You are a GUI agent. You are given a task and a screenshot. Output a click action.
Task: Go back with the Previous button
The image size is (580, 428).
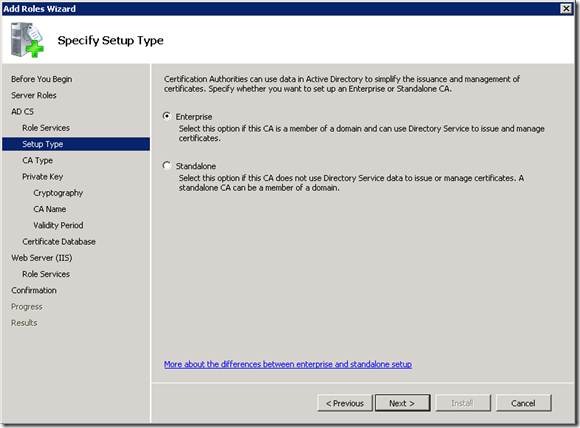[345, 403]
